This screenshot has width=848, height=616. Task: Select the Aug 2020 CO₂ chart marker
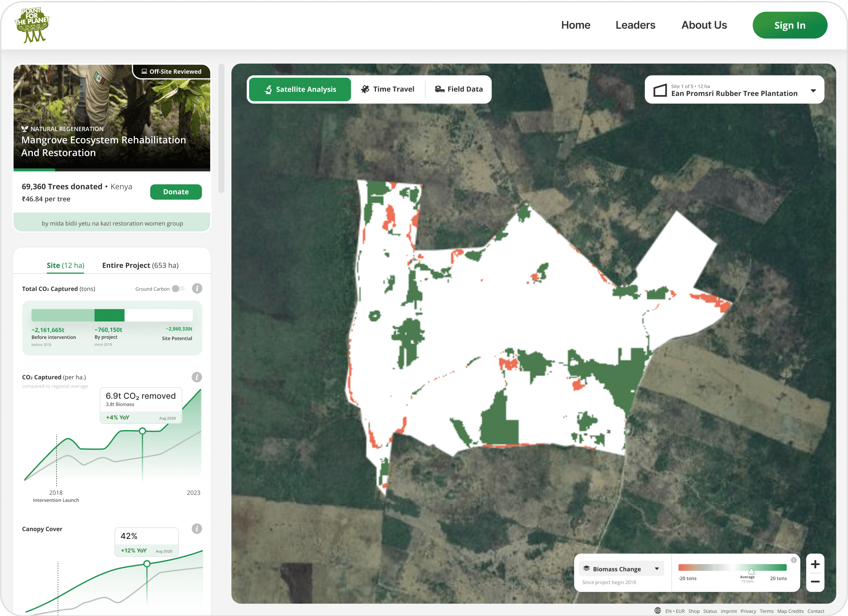tap(142, 431)
